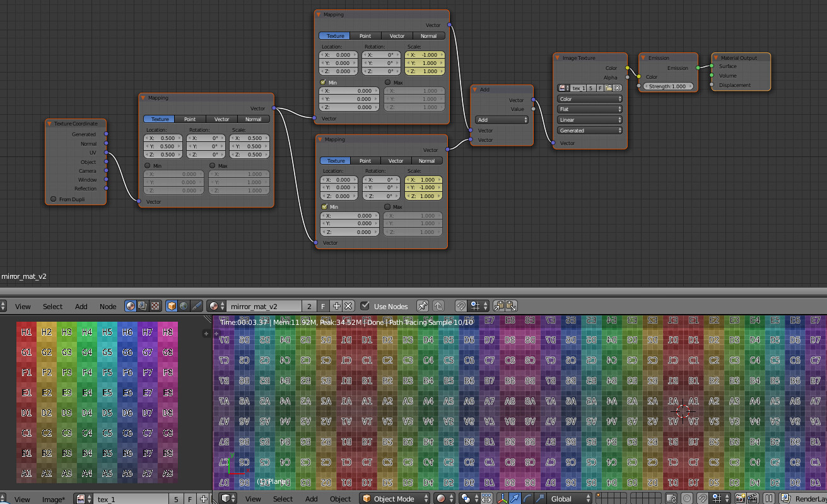The height and width of the screenshot is (504, 827).
Task: Select the Compositing nodes tree type icon
Action: click(143, 306)
